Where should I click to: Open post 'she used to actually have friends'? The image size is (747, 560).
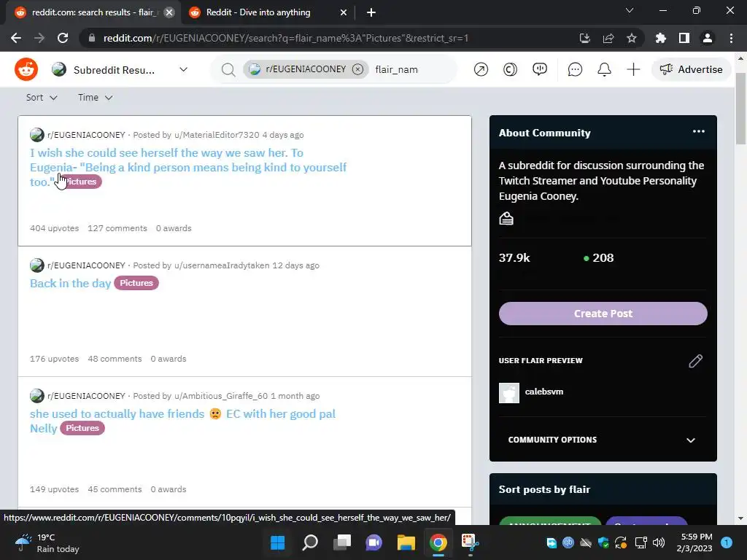pyautogui.click(x=182, y=421)
